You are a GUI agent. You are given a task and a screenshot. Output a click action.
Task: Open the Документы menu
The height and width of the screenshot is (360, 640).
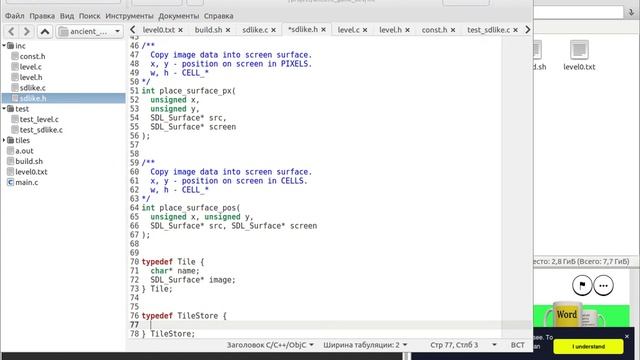pyautogui.click(x=179, y=16)
